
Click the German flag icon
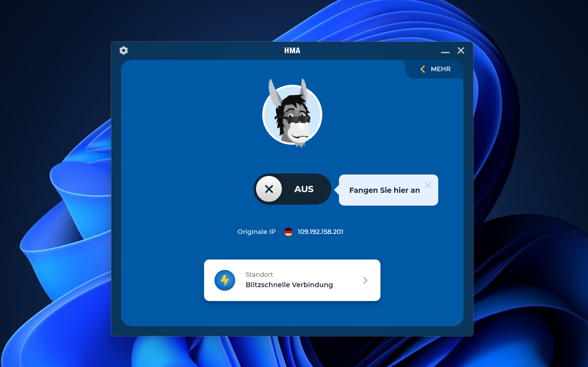[288, 232]
